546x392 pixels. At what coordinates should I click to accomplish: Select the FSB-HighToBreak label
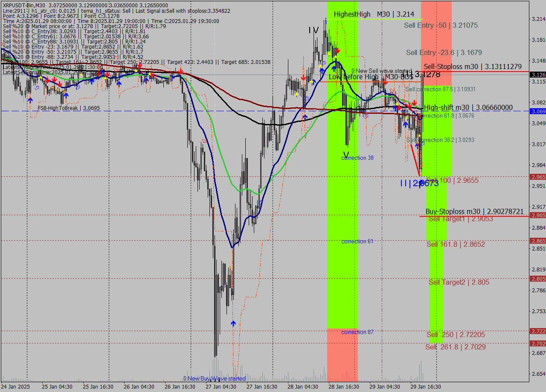(x=70, y=108)
